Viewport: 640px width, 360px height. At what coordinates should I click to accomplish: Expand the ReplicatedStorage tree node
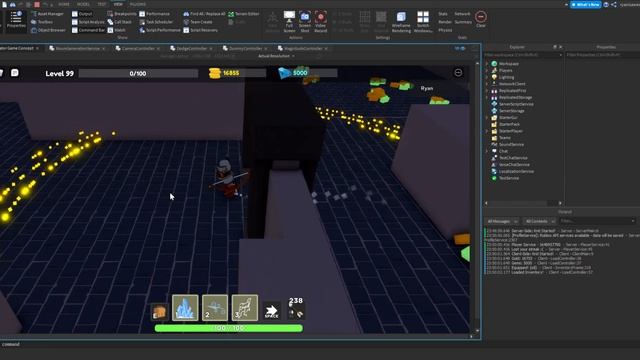click(487, 98)
